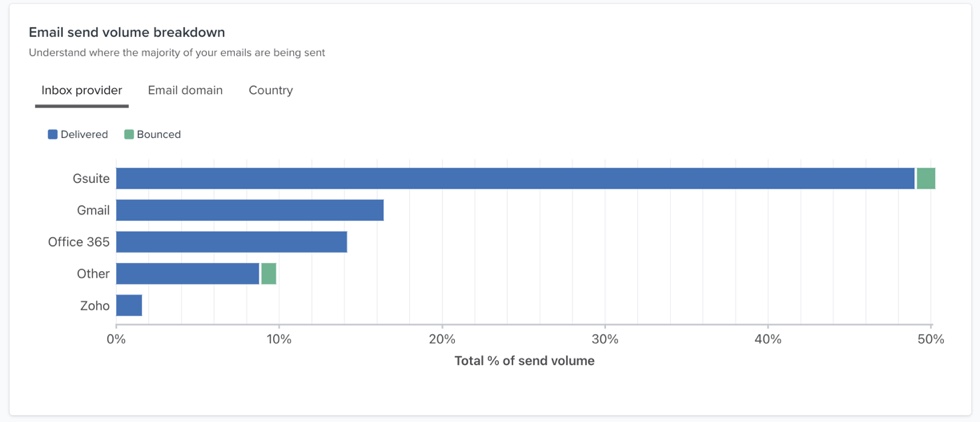Click the "Total % of send volume" axis title
Viewport: 980px width, 422px height.
(524, 361)
